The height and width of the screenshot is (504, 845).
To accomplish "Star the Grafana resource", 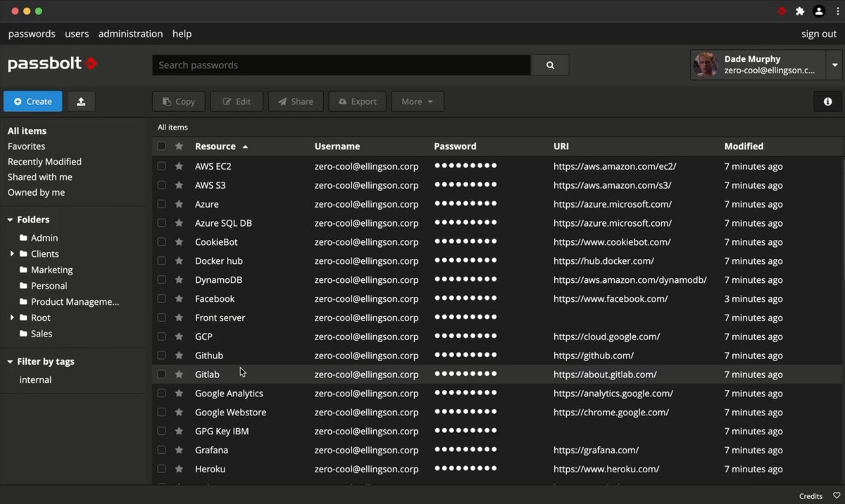I will click(x=179, y=451).
